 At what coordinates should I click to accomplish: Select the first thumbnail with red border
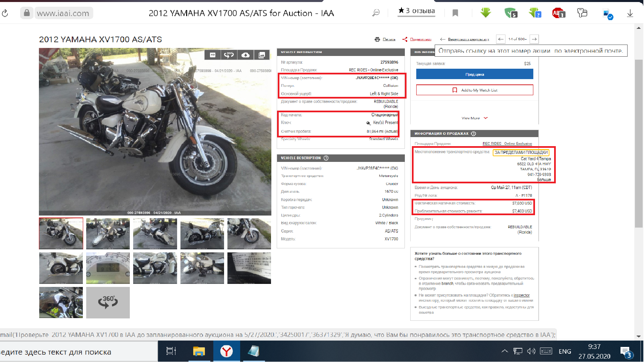(x=61, y=234)
